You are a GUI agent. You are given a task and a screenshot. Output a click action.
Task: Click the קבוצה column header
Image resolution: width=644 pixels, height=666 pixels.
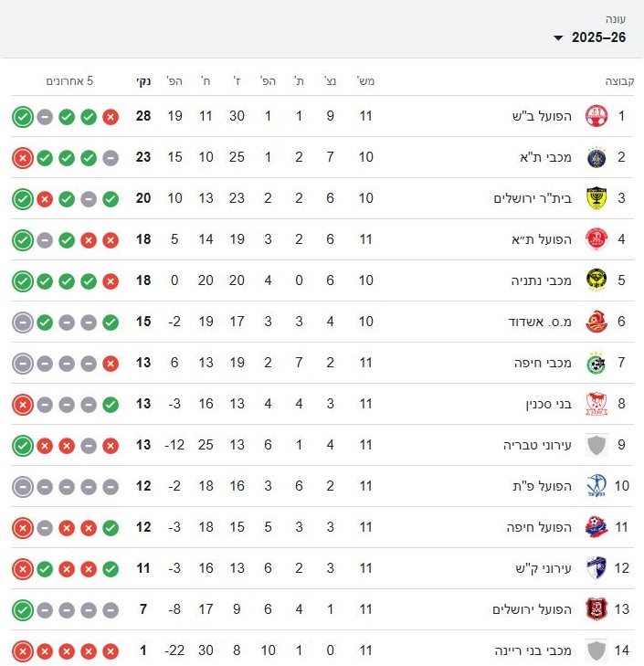click(x=620, y=81)
